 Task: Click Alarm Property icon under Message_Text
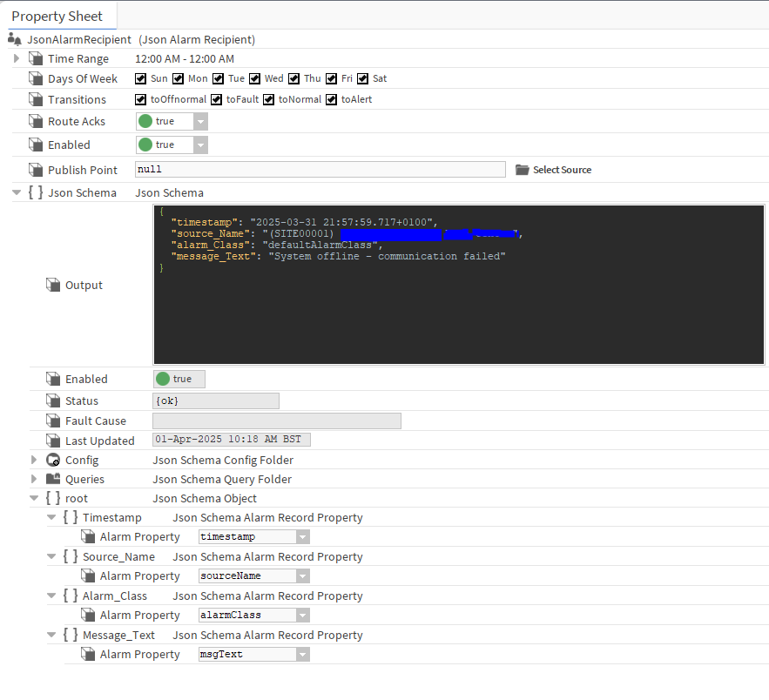click(88, 654)
